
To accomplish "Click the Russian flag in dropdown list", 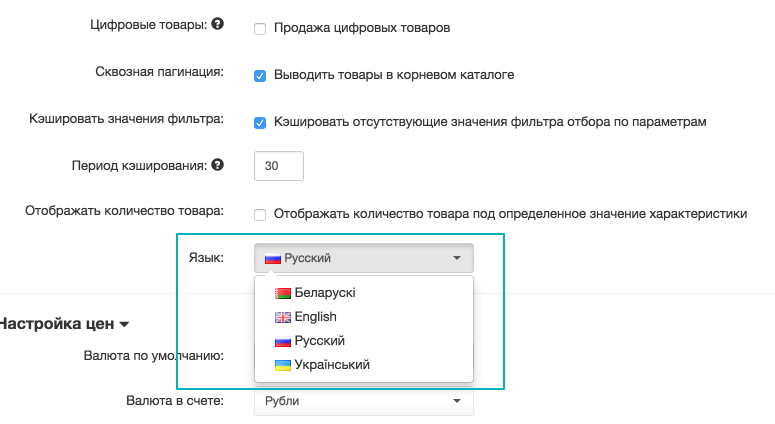I will pos(283,341).
